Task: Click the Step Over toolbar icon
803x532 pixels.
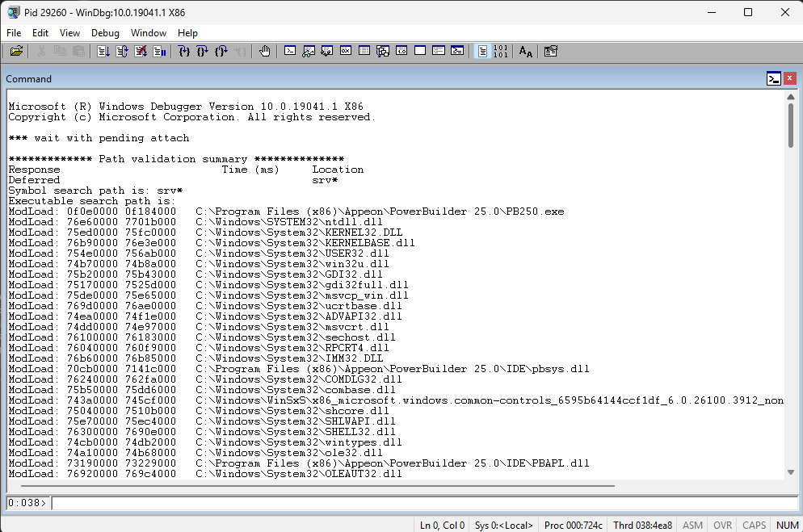Action: pos(202,51)
